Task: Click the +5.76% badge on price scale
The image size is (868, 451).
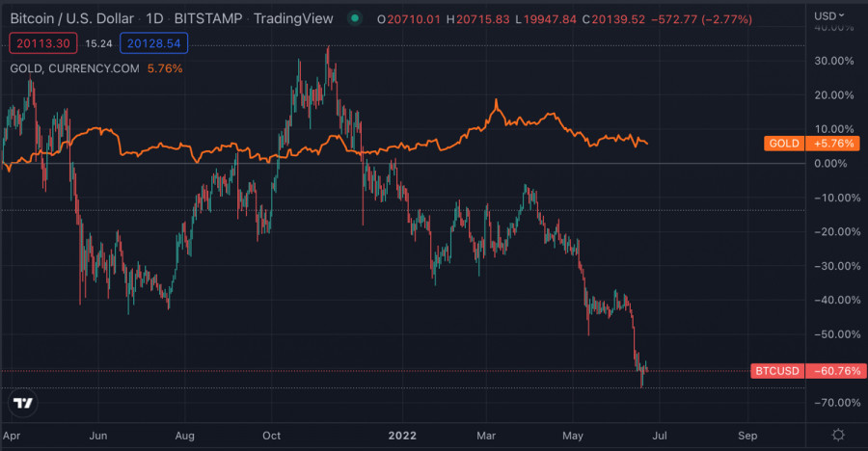Action: 833,144
